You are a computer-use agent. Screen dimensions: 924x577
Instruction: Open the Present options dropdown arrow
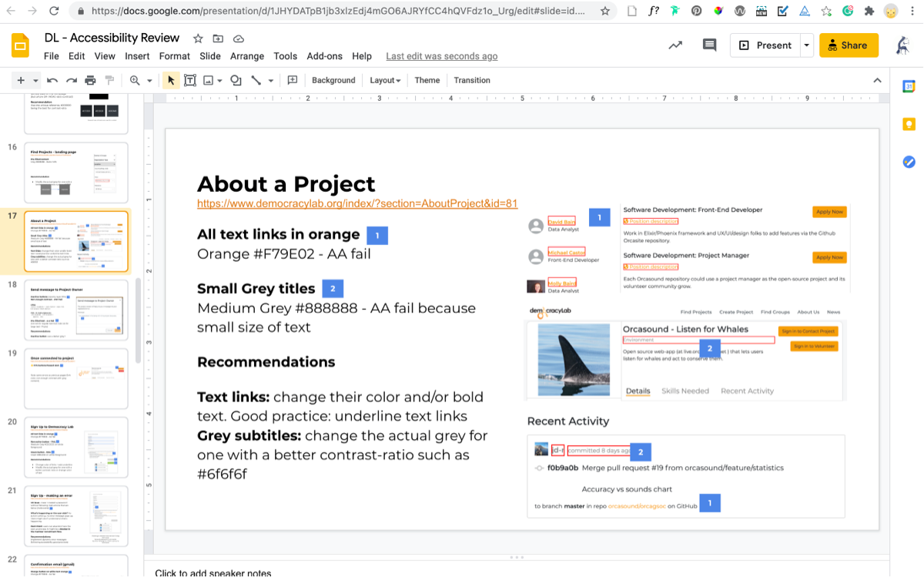[x=806, y=45]
